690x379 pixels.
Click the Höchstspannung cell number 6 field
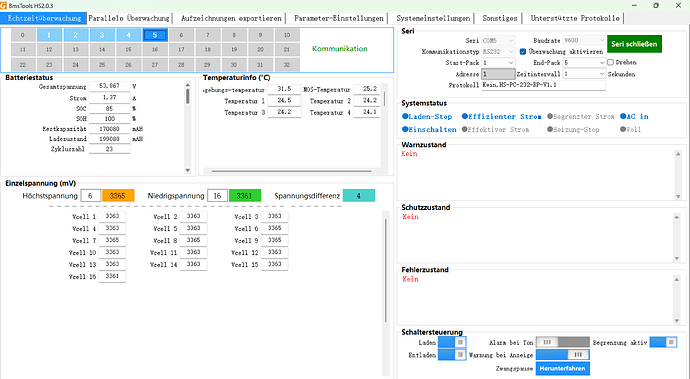(91, 196)
